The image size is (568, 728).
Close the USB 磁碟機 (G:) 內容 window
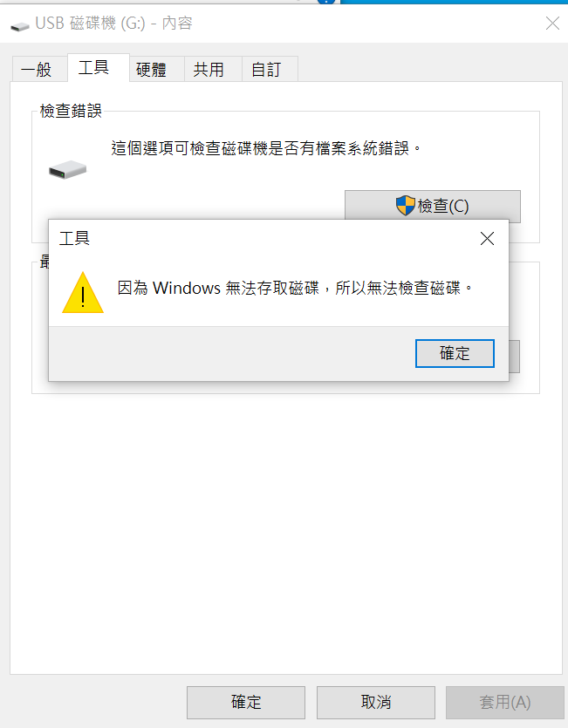[x=552, y=24]
